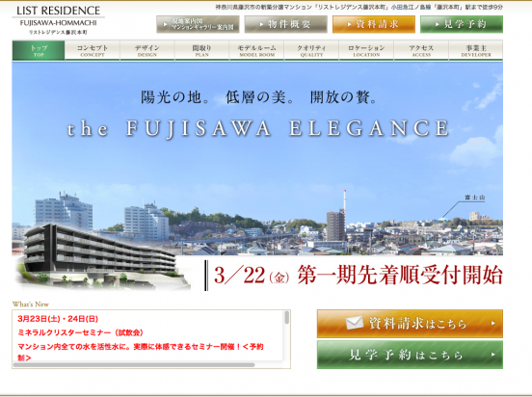The height and width of the screenshot is (397, 532).
Task: Click the What's New heading
Action: click(x=31, y=304)
